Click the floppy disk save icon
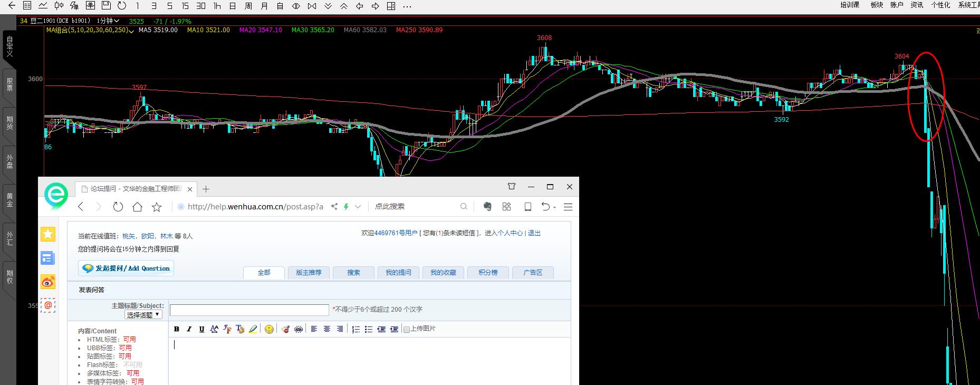The image size is (980, 385). pyautogui.click(x=106, y=6)
